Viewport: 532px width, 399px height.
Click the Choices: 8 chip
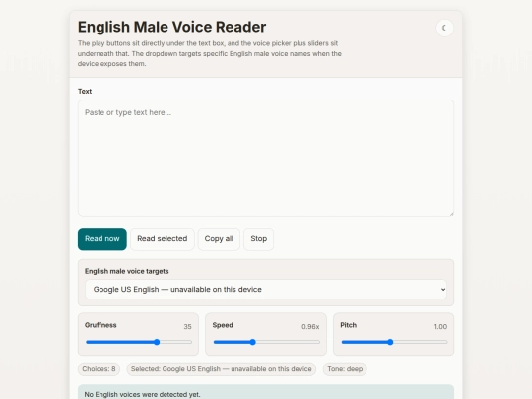pos(99,369)
